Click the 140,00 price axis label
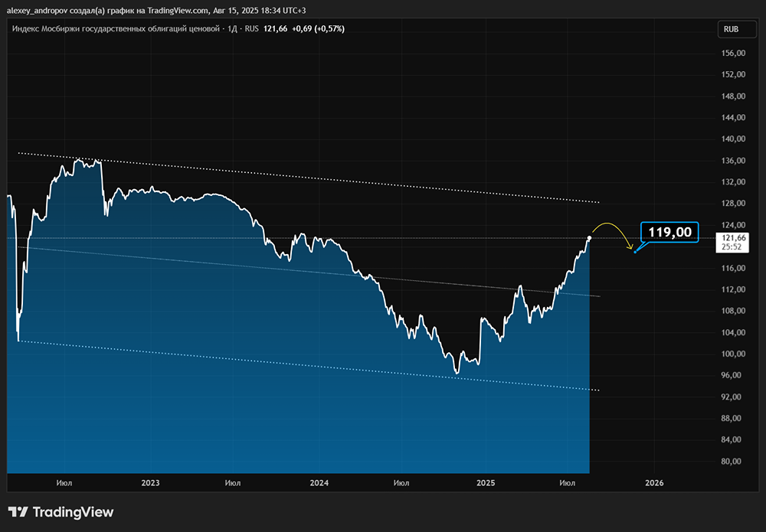The width and height of the screenshot is (766, 532). (733, 139)
